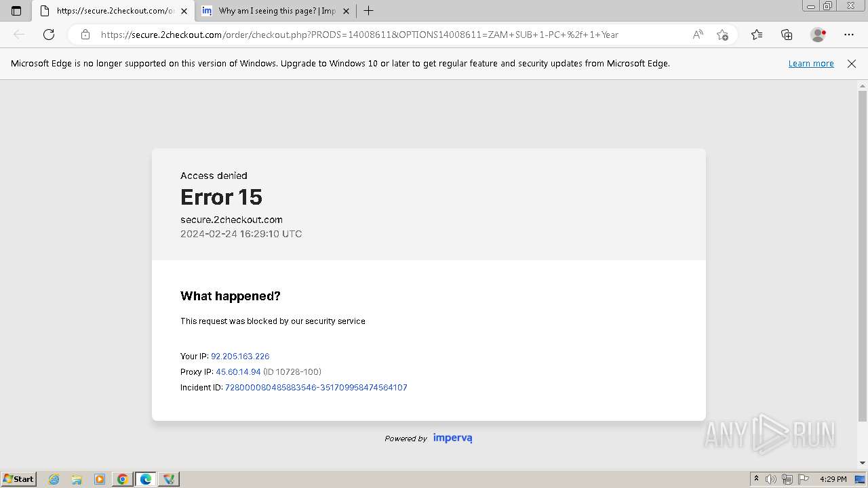Click Show desktop monitor icon in tray
Screen dimensions: 868x488
coord(860,479)
